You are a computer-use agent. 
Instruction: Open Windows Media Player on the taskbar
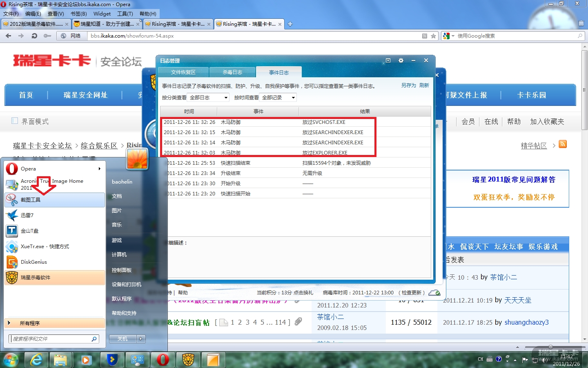[86, 360]
